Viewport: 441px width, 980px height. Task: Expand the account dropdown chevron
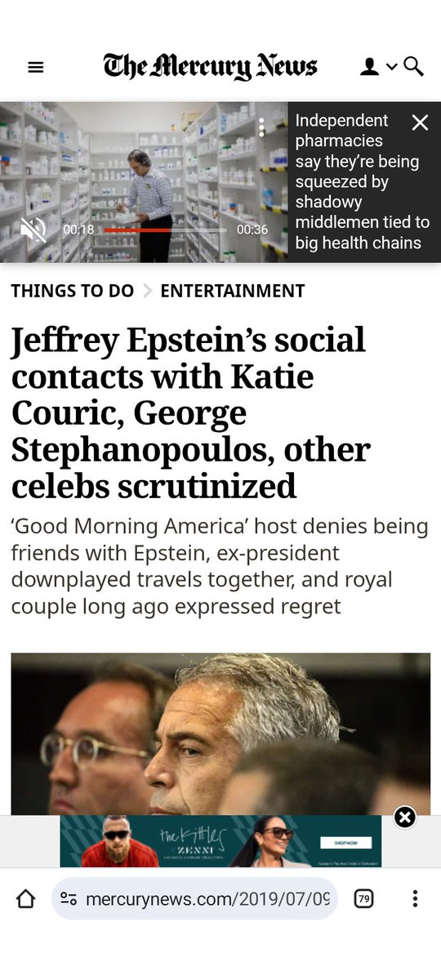click(x=392, y=67)
